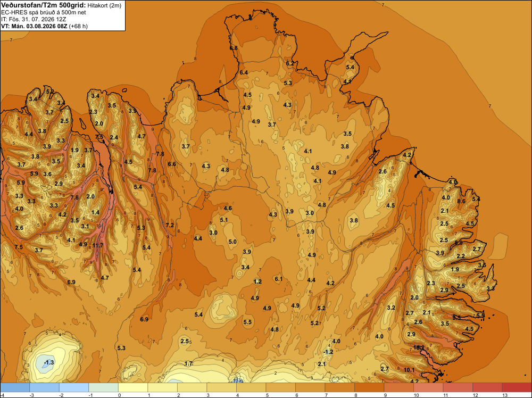
Task: Click the '6.1' temperature value
Action: [x=279, y=279]
